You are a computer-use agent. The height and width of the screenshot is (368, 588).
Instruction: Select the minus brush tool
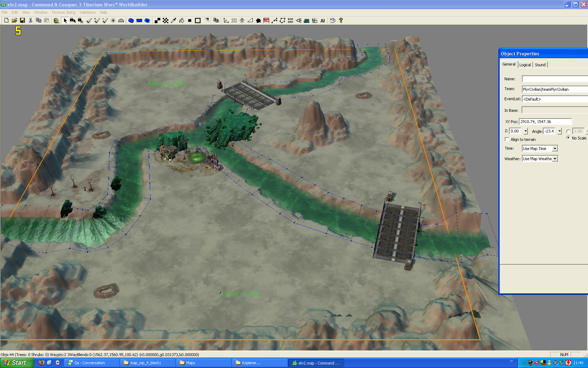[x=105, y=20]
